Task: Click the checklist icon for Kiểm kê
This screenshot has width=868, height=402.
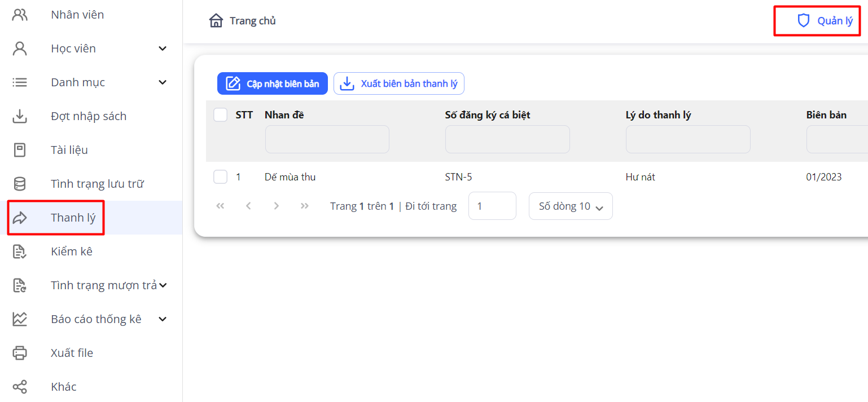Action: [20, 251]
